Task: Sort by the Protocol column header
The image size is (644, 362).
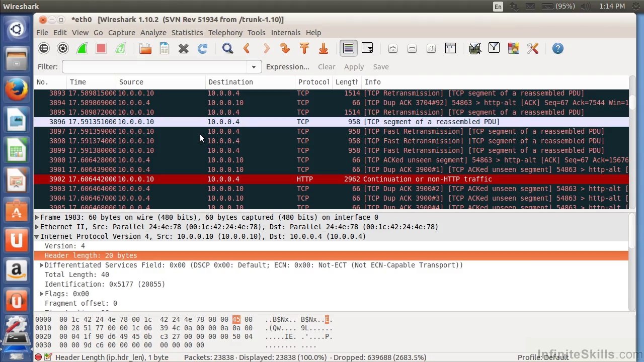Action: (x=314, y=82)
